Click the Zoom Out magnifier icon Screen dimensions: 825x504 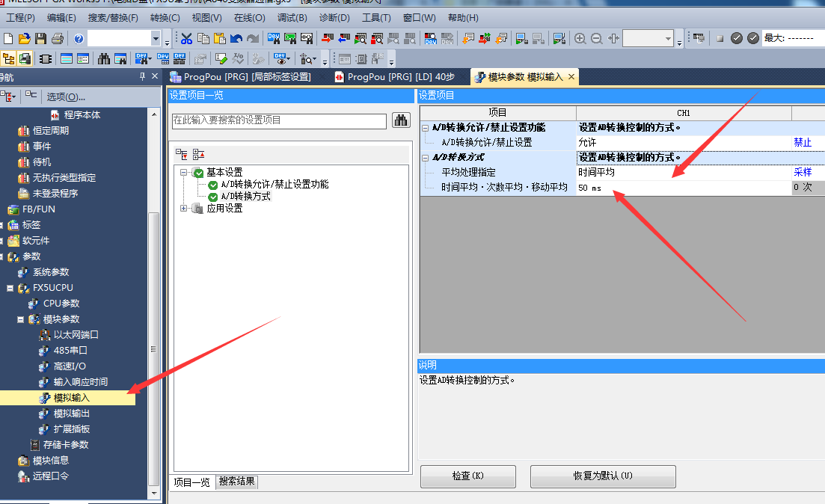[x=597, y=38]
